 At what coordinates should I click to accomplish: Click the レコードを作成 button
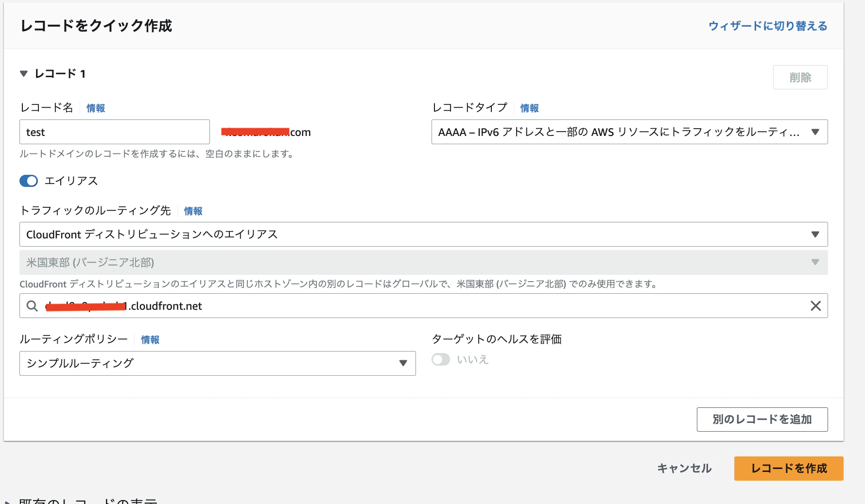[x=788, y=468]
